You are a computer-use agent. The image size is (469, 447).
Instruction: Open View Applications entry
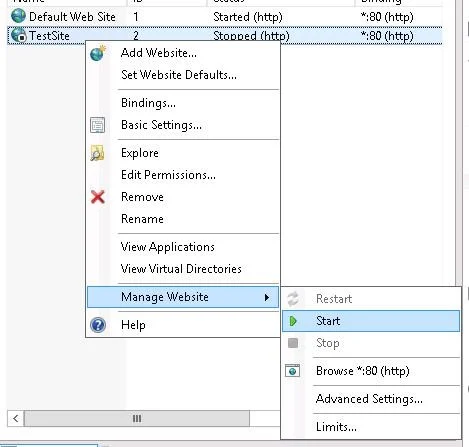[168, 247]
